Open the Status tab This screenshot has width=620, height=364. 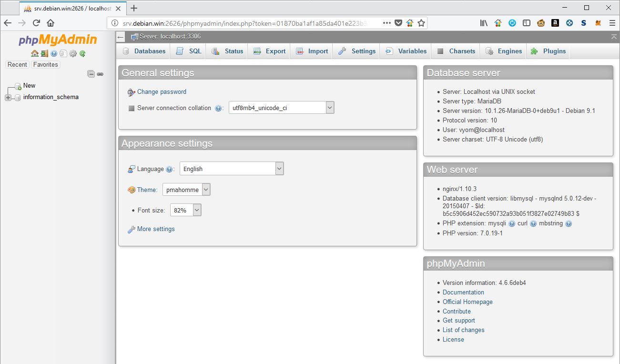[227, 51]
